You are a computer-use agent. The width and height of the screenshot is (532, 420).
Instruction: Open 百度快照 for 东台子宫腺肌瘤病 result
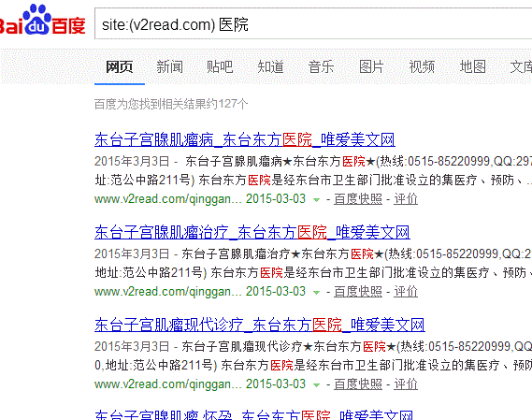click(x=358, y=199)
